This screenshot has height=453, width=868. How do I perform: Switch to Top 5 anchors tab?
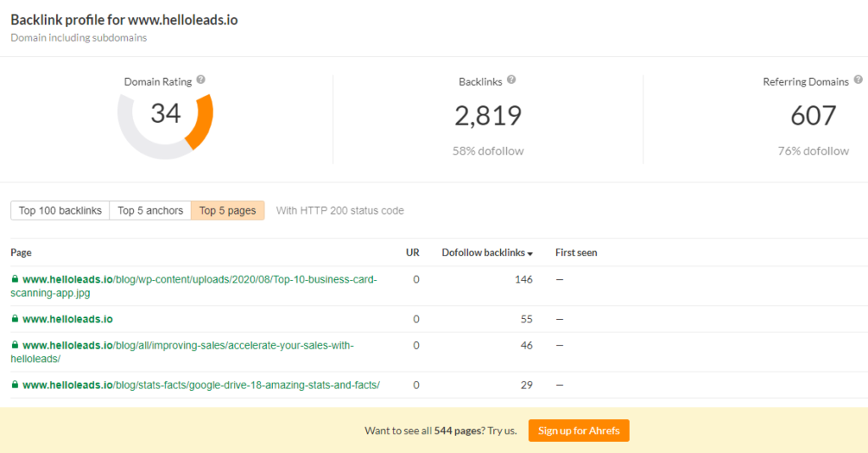pyautogui.click(x=150, y=210)
